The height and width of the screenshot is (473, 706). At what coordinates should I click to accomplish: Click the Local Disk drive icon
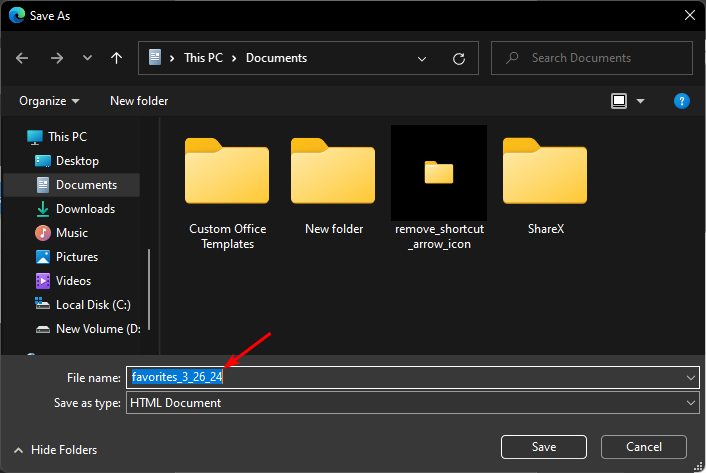[42, 304]
